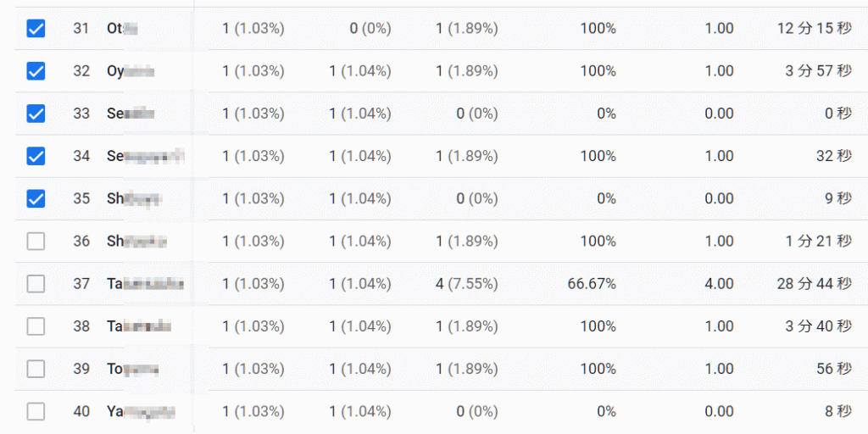Click the 0 (0%) cell in row 31
Screen dimensions: 868x434
370,29
